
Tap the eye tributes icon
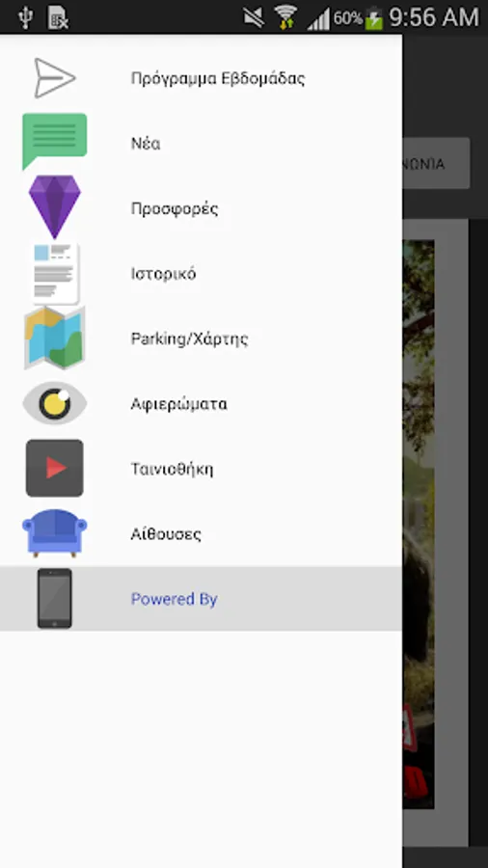tap(54, 403)
